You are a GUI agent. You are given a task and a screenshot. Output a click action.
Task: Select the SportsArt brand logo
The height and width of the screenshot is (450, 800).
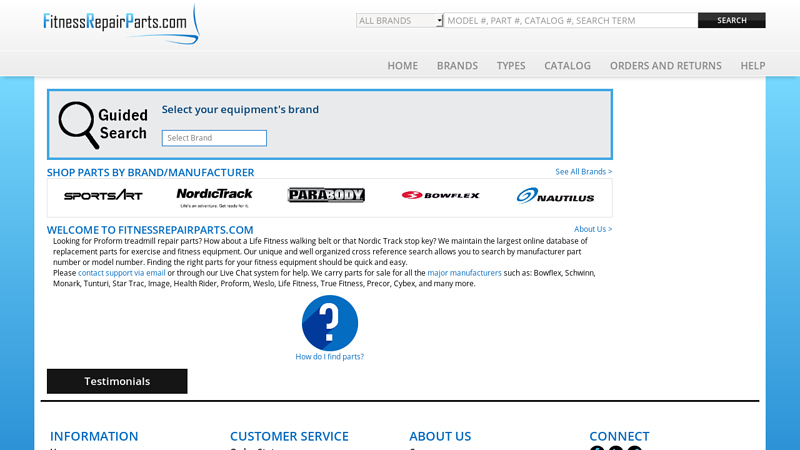click(103, 195)
